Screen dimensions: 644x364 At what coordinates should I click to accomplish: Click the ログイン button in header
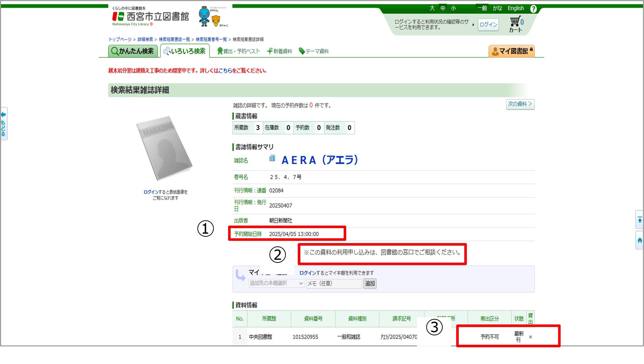tap(488, 25)
